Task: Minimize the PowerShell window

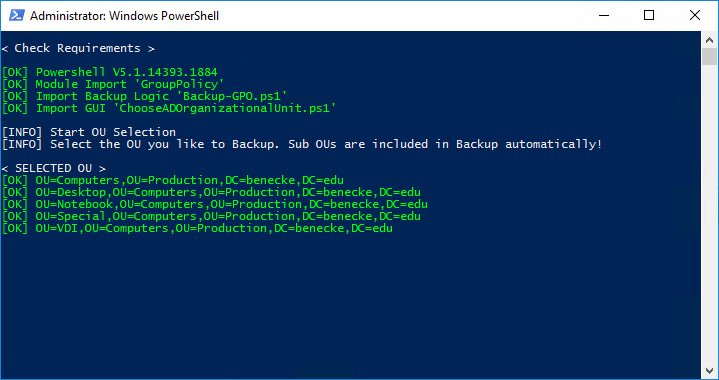Action: (x=604, y=16)
